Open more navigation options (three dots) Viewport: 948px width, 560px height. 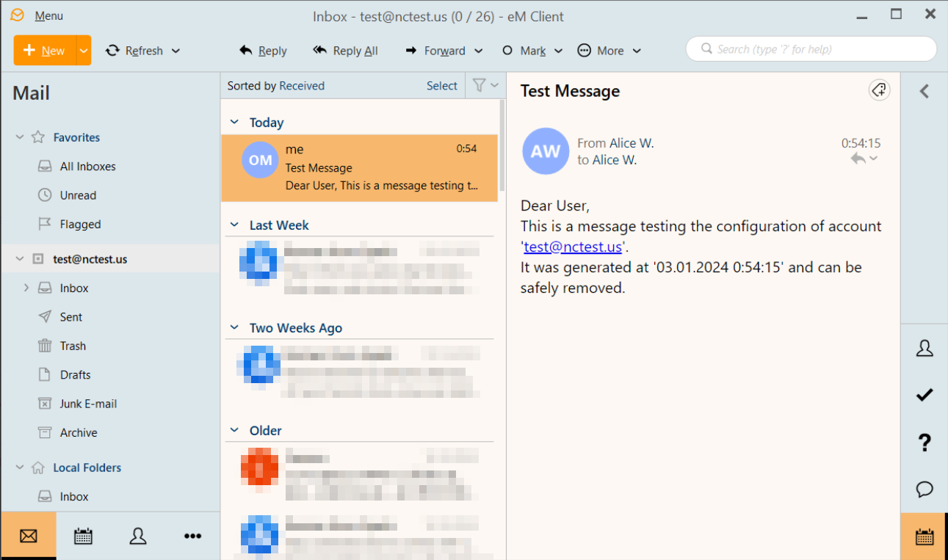(192, 537)
